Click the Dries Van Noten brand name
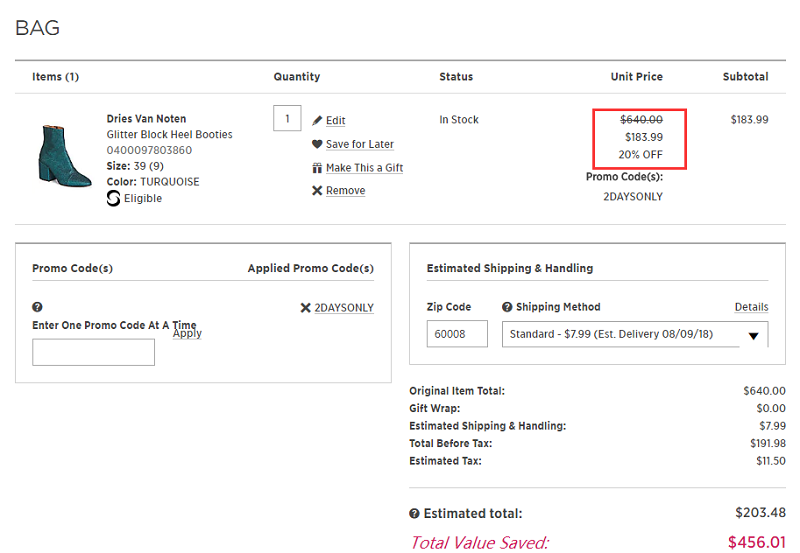Image resolution: width=800 pixels, height=553 pixels. point(146,119)
